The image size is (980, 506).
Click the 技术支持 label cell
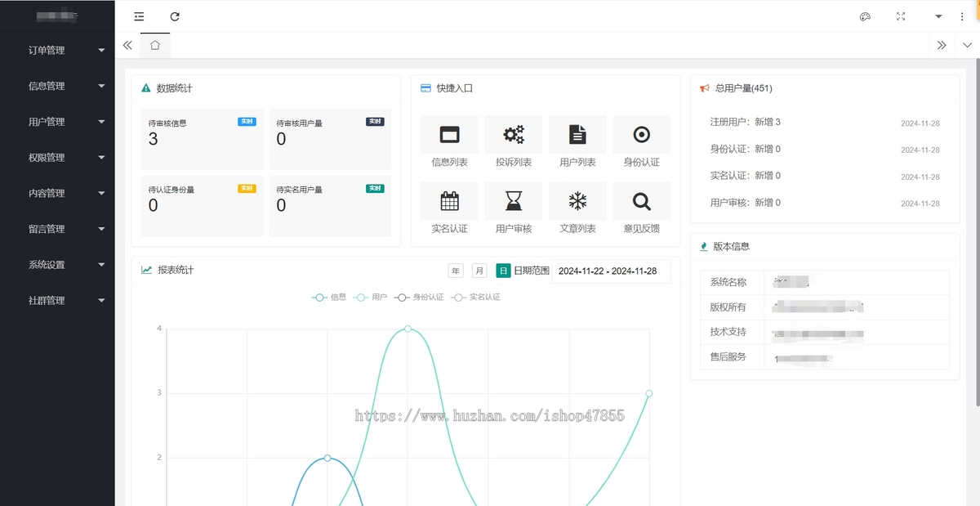point(733,332)
